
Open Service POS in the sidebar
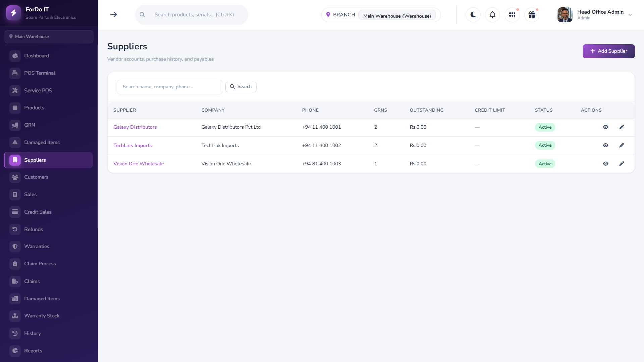click(48, 90)
